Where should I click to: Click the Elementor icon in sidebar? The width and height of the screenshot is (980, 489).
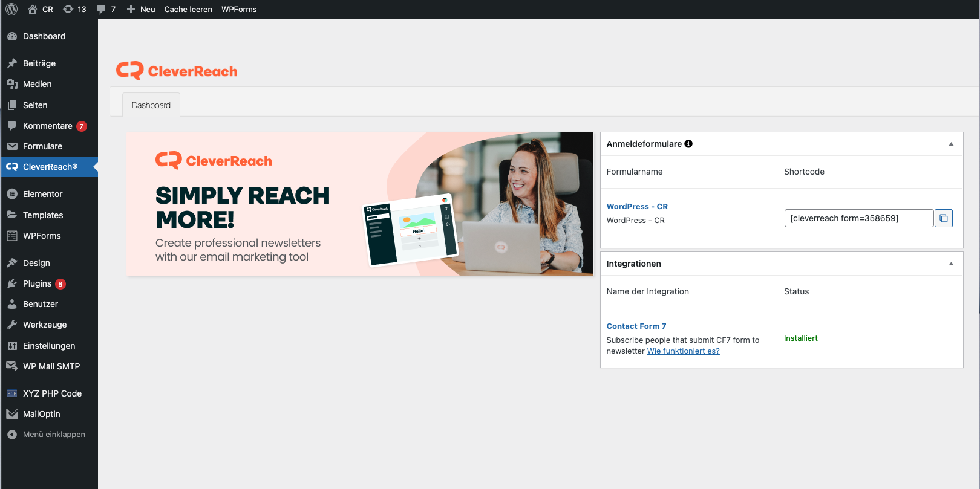click(12, 194)
